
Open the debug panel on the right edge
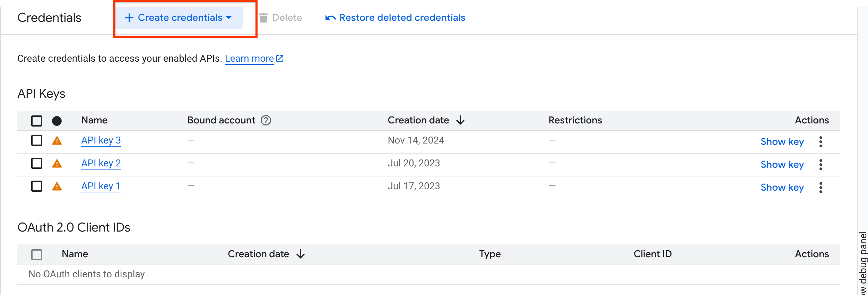(x=863, y=263)
